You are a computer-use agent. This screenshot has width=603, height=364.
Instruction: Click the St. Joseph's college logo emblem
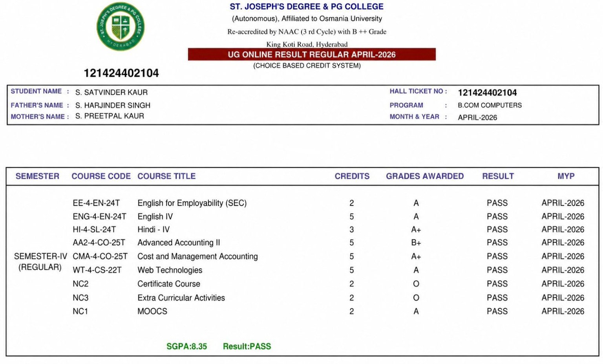click(x=121, y=26)
